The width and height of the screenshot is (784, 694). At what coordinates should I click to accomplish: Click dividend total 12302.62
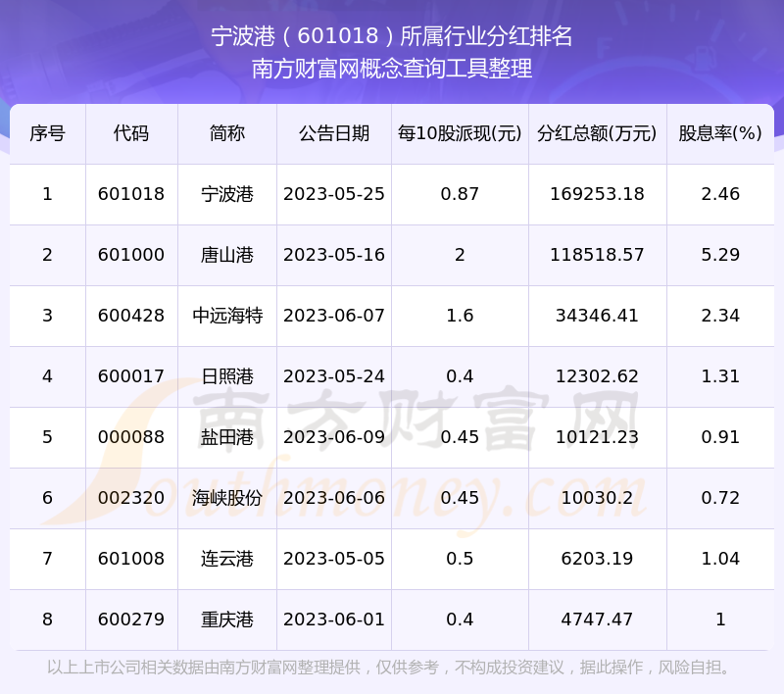tap(597, 376)
